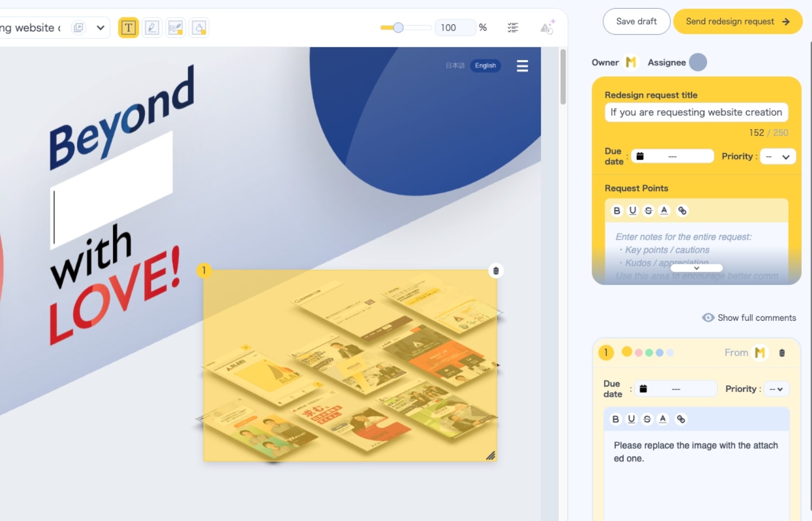Open the external page icon beside website name

[79, 28]
